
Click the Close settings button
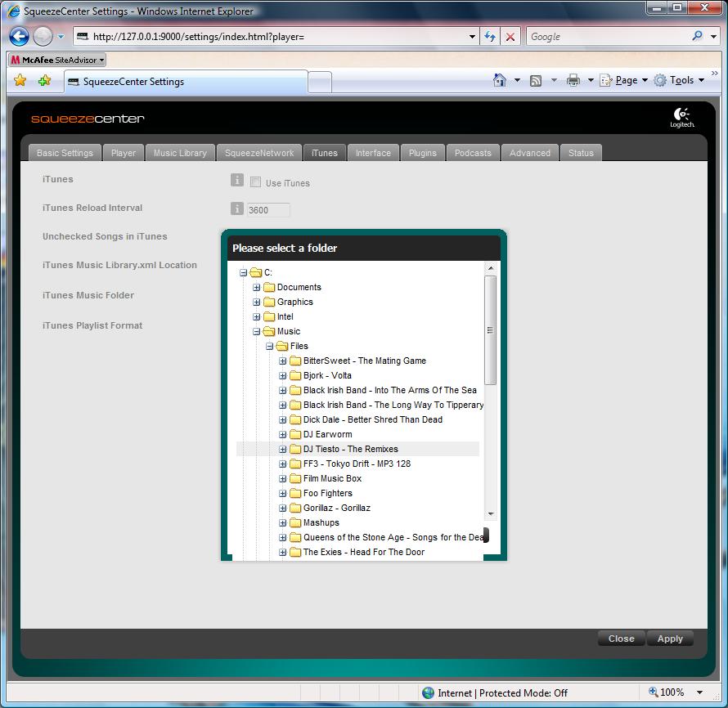click(x=621, y=639)
